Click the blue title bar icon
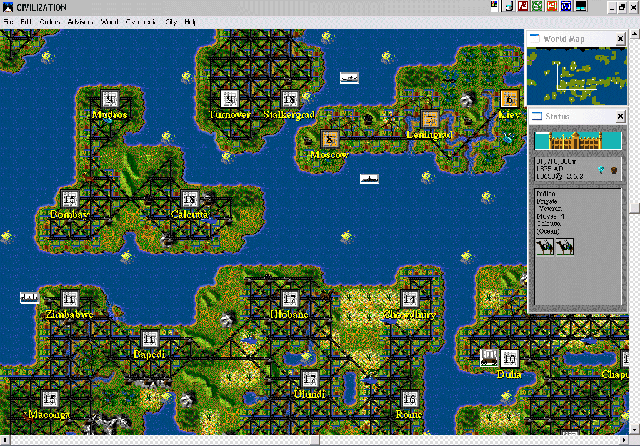Image resolution: width=640 pixels, height=446 pixels. (566, 6)
